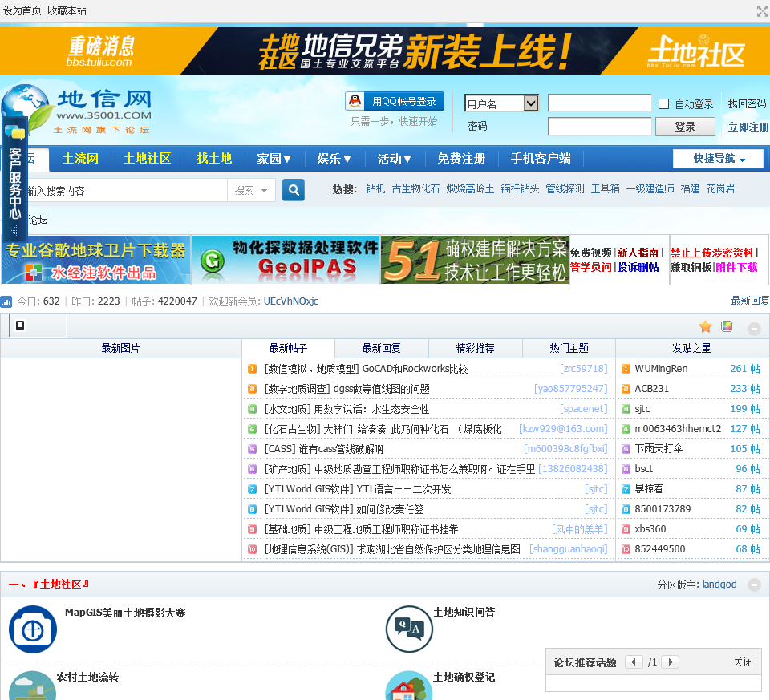The image size is (770, 700).
Task: Open the 快捷导航 dropdown
Action: point(719,159)
